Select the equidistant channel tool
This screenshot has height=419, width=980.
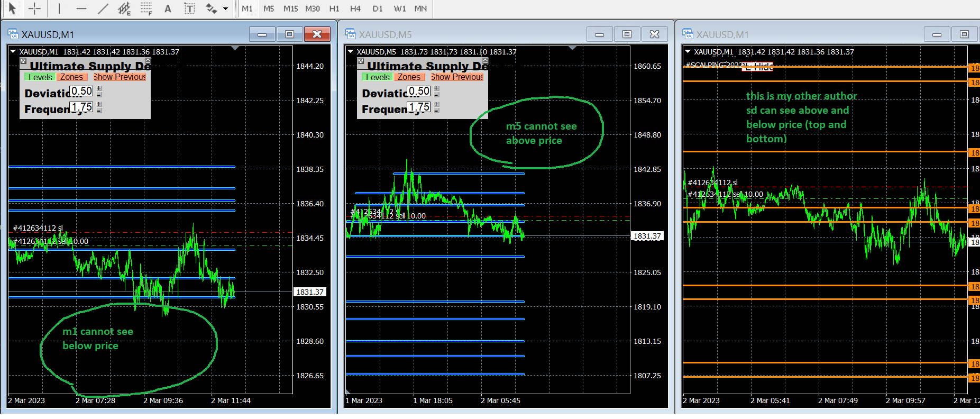(x=124, y=8)
